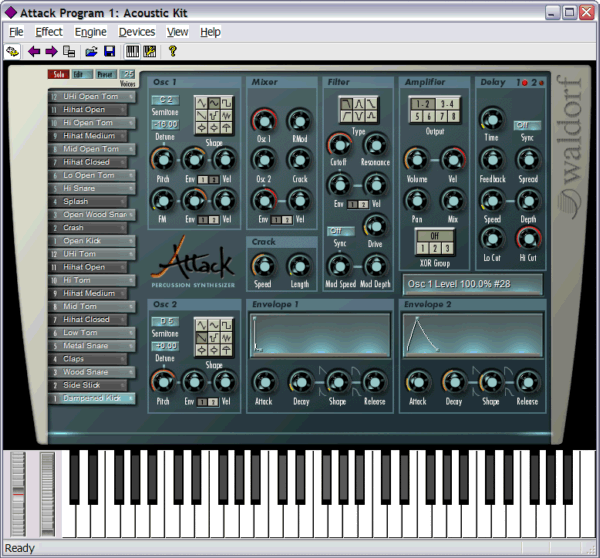Toggle the piano keyboard view toolbar icon
This screenshot has width=600, height=558.
tap(132, 51)
